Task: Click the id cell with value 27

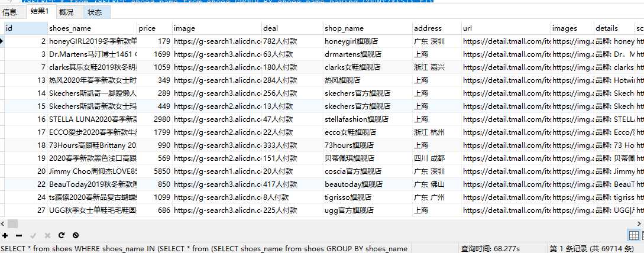Action: tap(26, 210)
